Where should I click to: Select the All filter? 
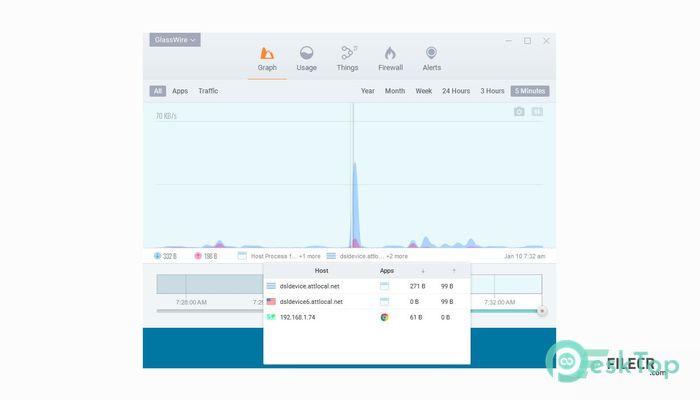[158, 91]
